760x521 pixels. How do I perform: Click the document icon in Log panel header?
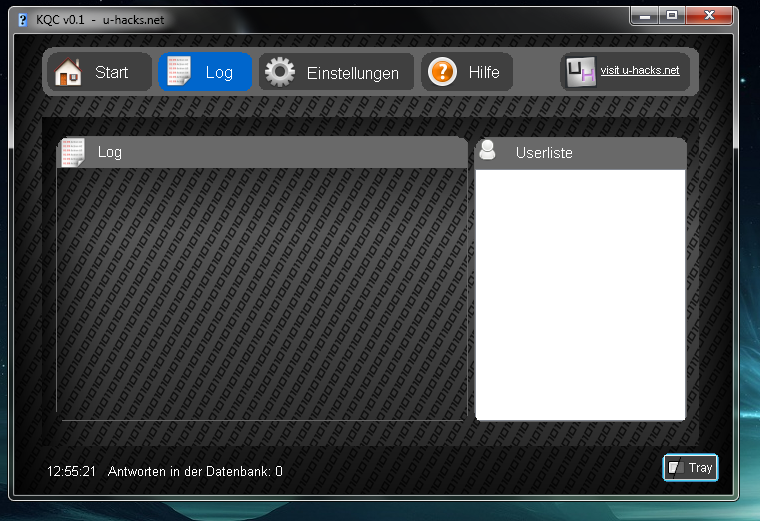click(x=73, y=152)
